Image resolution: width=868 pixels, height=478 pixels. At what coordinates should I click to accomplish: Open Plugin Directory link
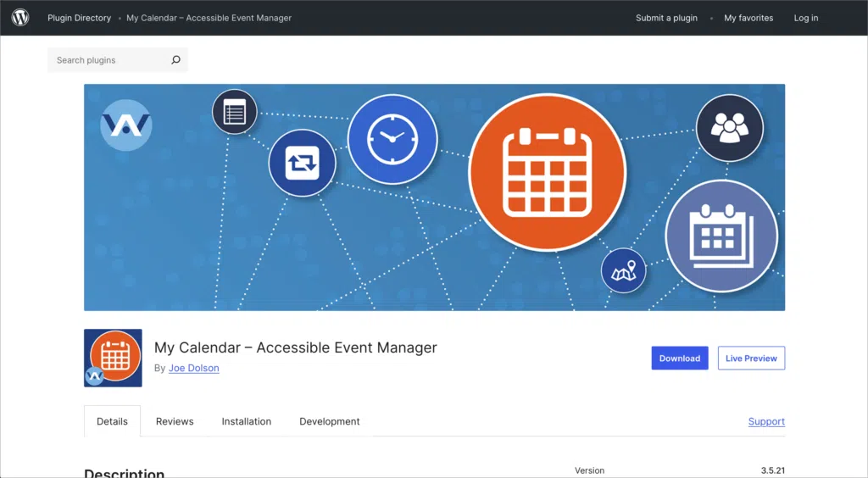[x=79, y=18]
